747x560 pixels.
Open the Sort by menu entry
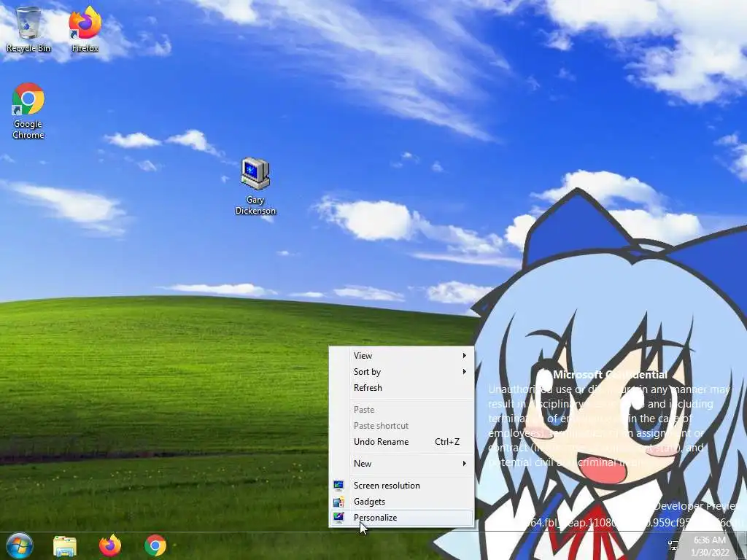(401, 372)
